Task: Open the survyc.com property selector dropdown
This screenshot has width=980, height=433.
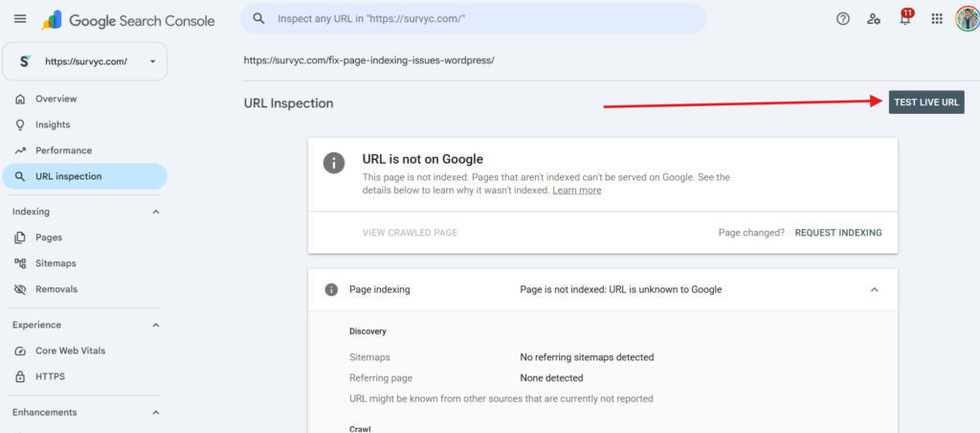Action: point(85,61)
